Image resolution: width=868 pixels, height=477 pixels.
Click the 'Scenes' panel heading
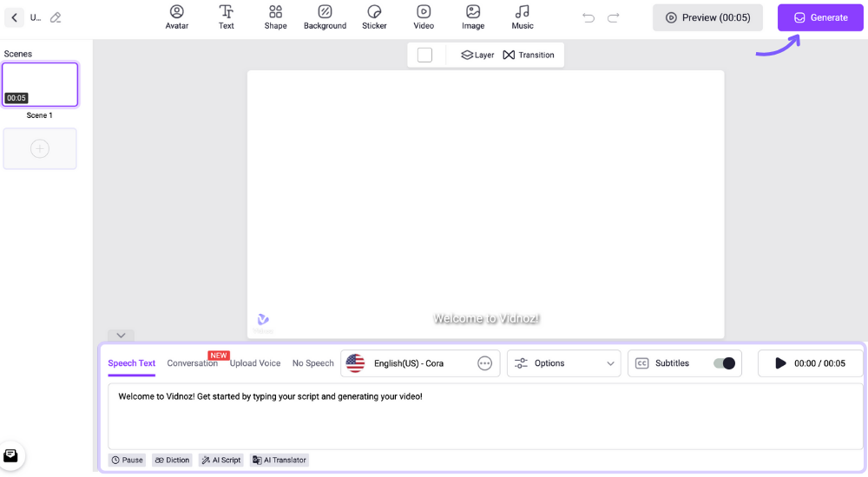tap(17, 54)
